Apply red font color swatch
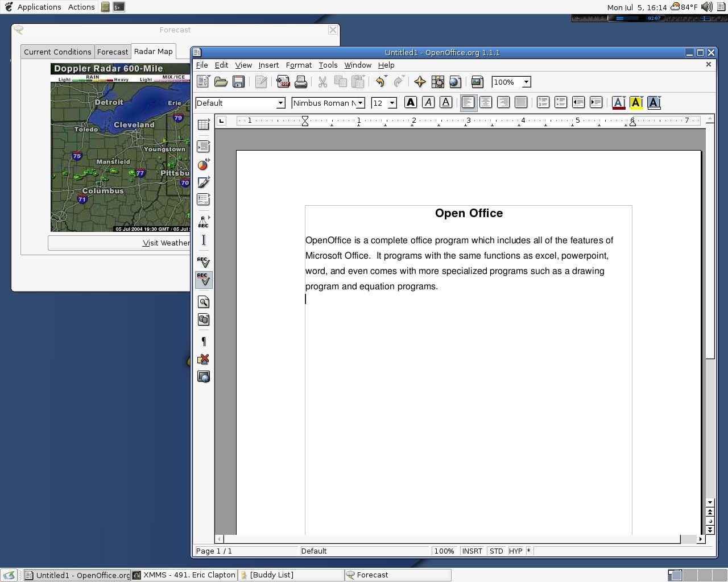Screen dimensions: 728x582 pyautogui.click(x=619, y=102)
